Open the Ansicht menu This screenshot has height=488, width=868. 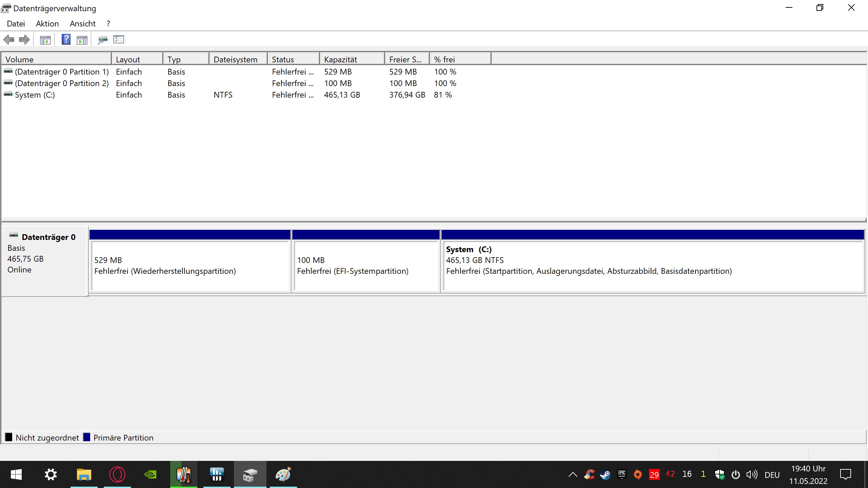82,24
